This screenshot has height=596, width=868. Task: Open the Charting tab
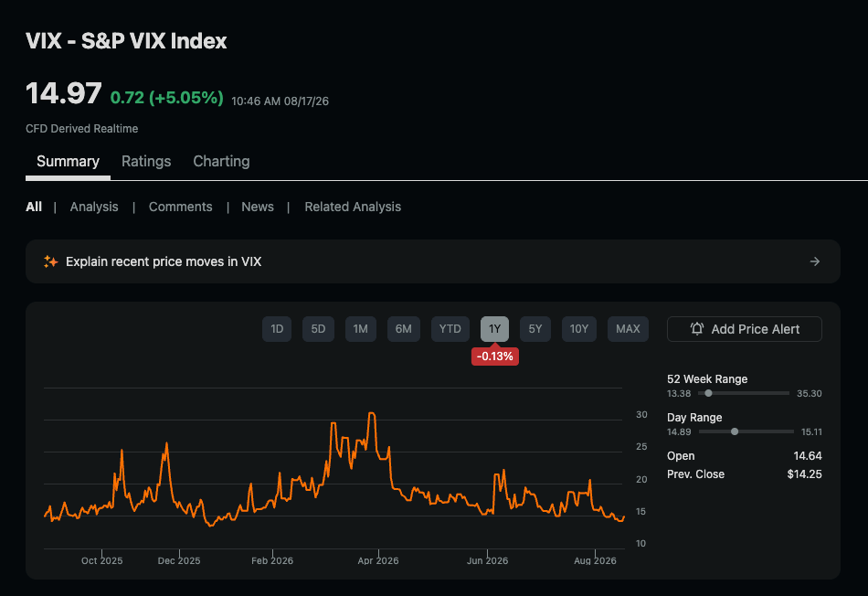221,161
